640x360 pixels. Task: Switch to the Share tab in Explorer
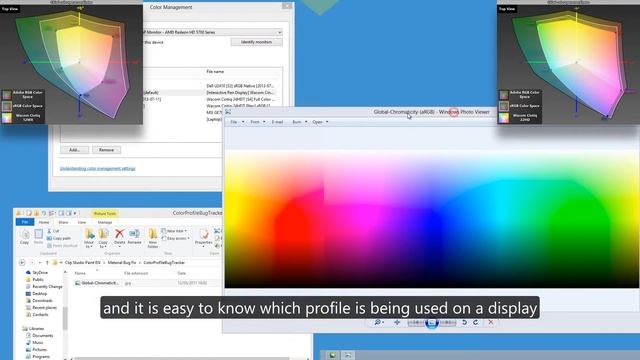(63, 222)
